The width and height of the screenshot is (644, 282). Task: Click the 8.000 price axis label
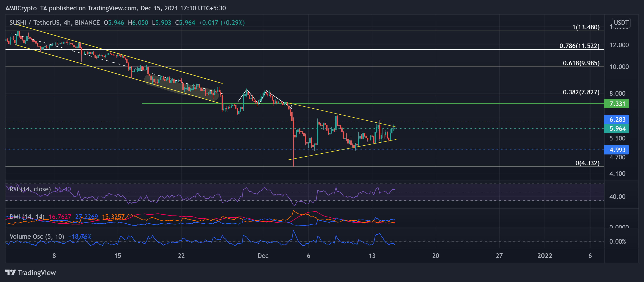[617, 93]
